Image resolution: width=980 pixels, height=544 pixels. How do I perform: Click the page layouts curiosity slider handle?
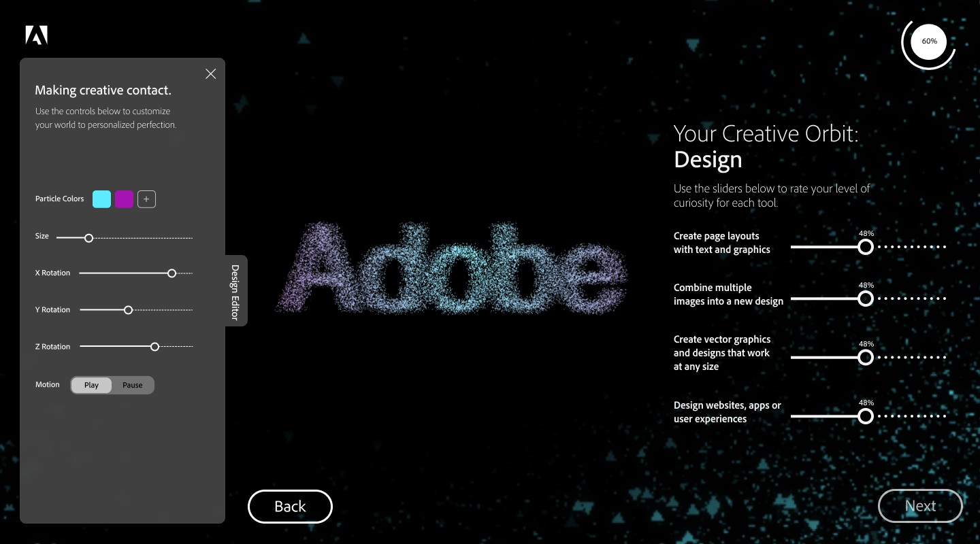[866, 247]
